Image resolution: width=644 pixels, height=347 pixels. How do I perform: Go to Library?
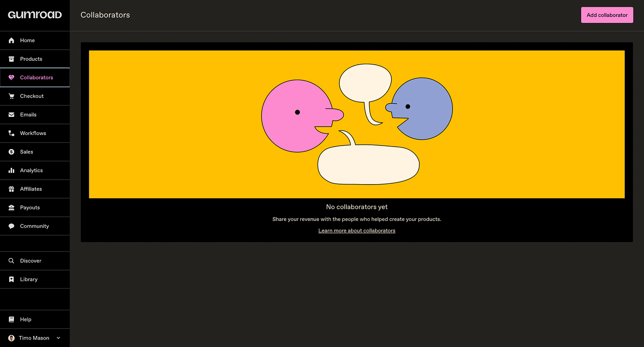point(35,279)
